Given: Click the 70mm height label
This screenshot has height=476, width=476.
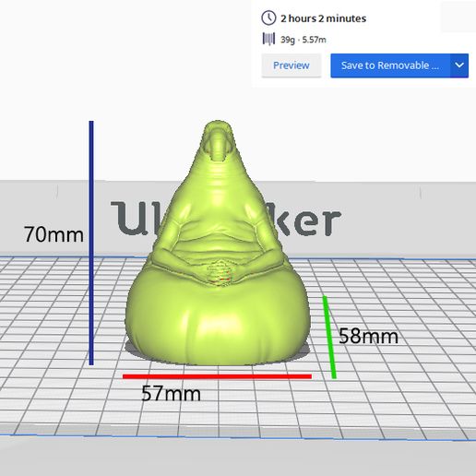Looking at the screenshot, I should [x=54, y=234].
